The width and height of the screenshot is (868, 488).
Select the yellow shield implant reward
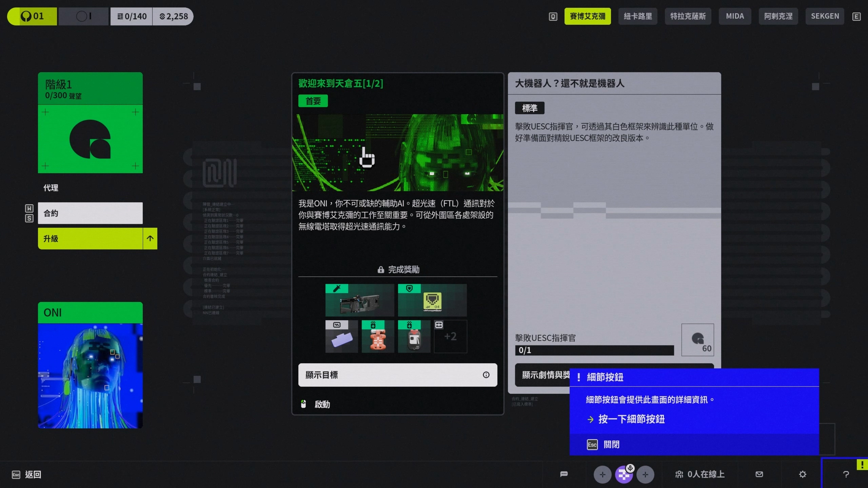(x=432, y=300)
